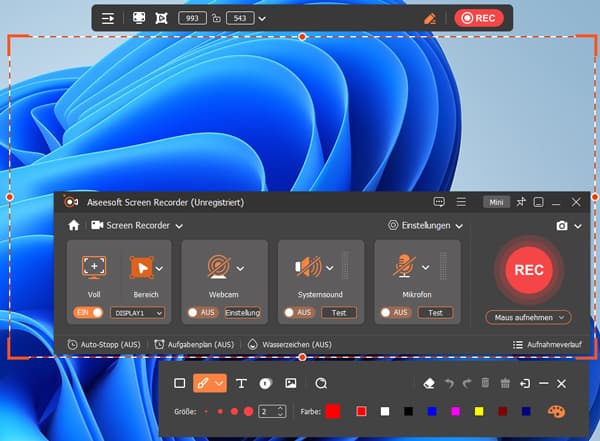Clear all annotations with the broom icon

(x=505, y=383)
